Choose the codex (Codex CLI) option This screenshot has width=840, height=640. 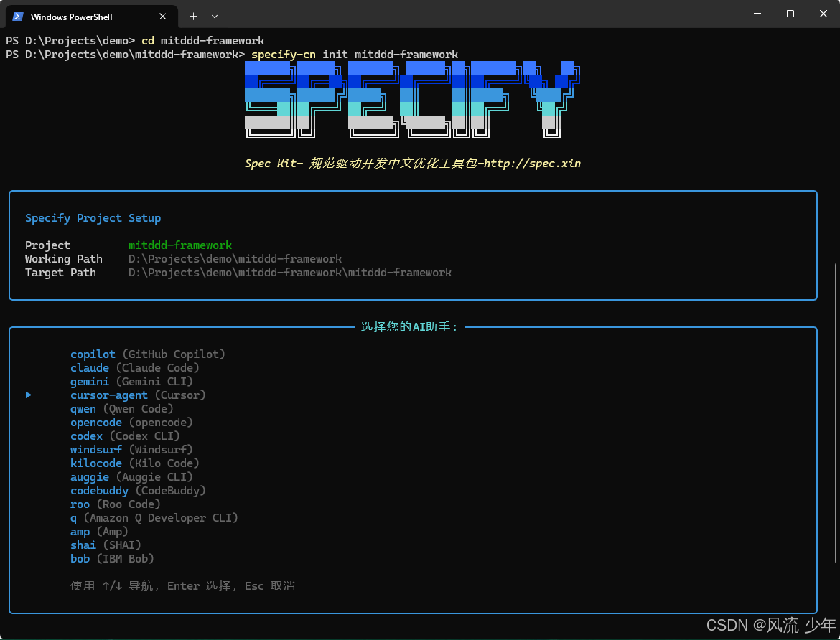(125, 436)
